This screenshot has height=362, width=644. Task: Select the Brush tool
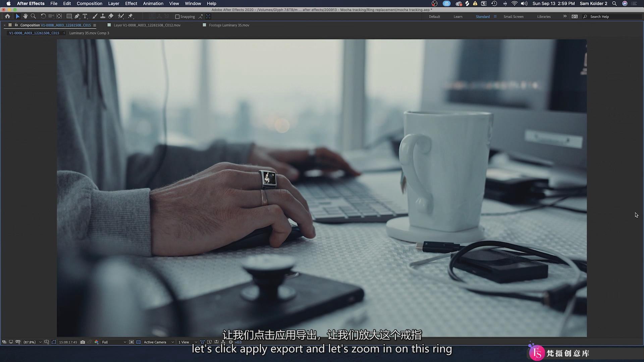pyautogui.click(x=94, y=16)
